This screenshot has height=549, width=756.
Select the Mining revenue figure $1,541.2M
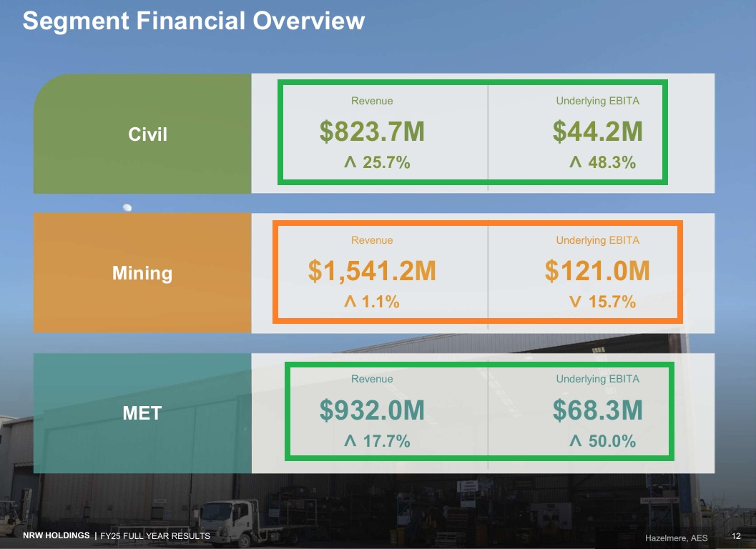point(372,271)
